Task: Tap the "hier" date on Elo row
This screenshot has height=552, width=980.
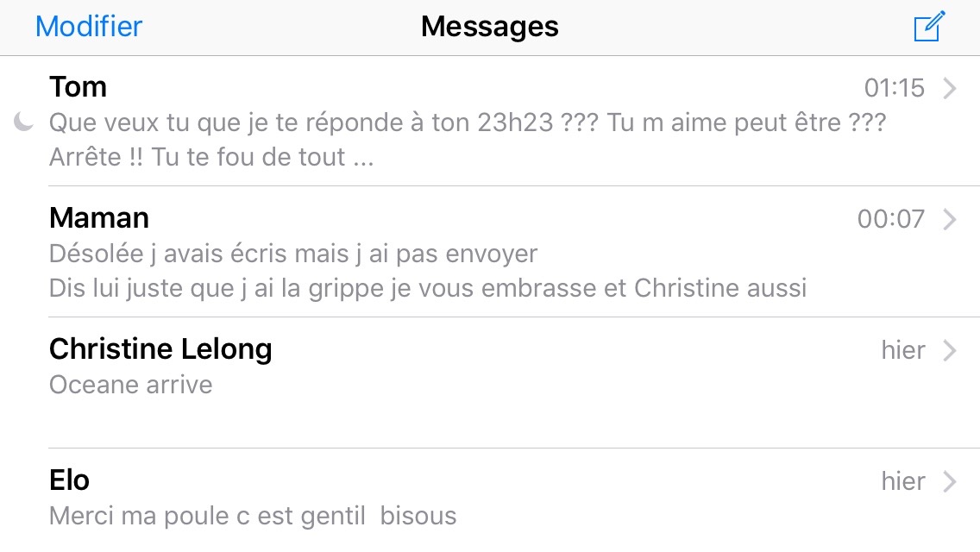Action: pyautogui.click(x=903, y=481)
